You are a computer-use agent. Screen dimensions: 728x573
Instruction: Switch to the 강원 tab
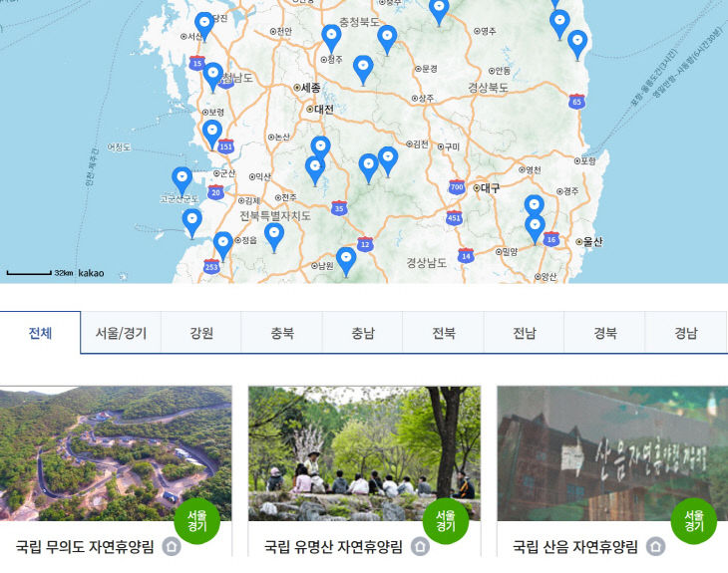201,333
